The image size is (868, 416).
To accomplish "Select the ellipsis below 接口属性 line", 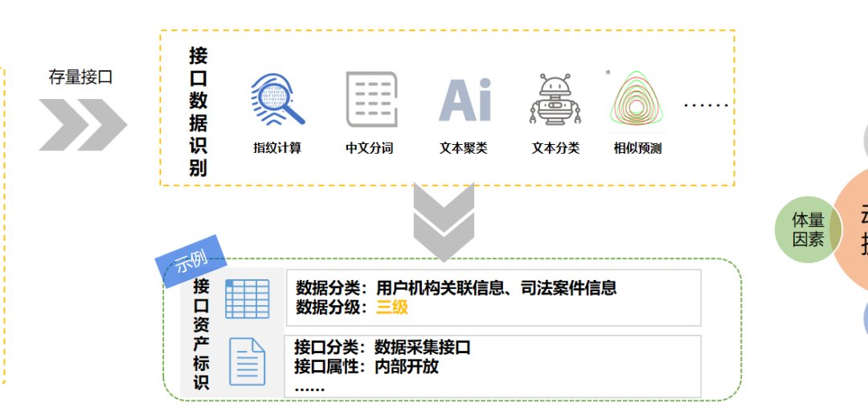I will click(x=309, y=390).
